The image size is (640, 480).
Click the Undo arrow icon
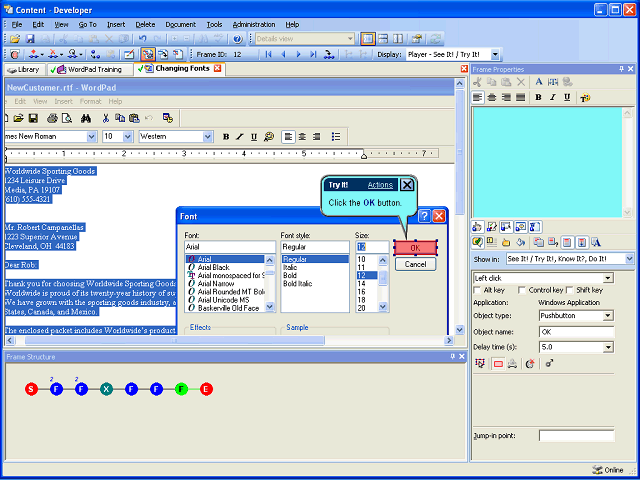coord(142,39)
